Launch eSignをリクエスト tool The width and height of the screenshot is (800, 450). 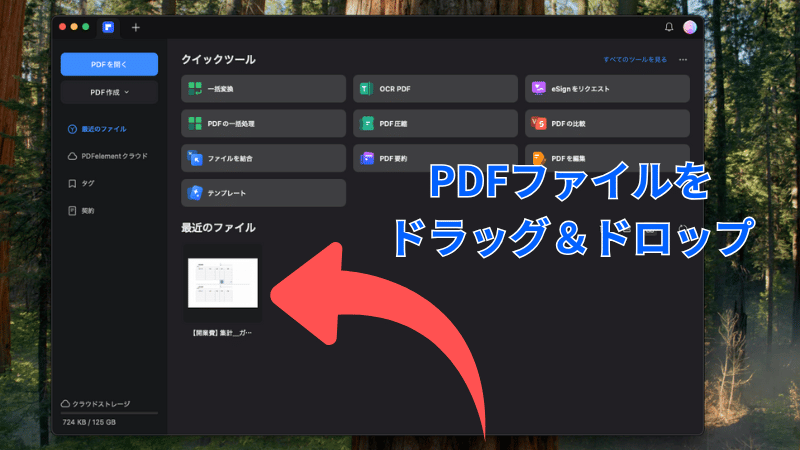[607, 89]
